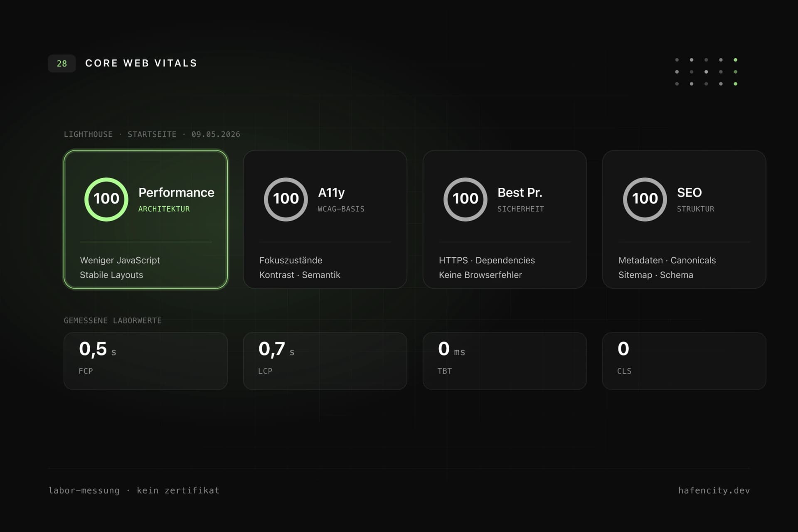The height and width of the screenshot is (532, 798).
Task: Click the labor-messung kein zertifikat footer note
Action: 134,490
